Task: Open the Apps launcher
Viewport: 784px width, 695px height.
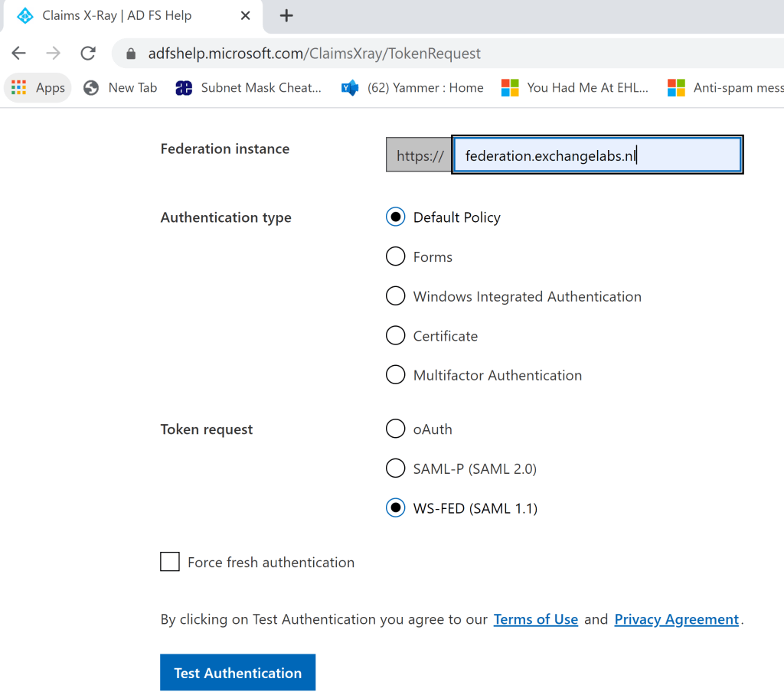Action: 18,87
